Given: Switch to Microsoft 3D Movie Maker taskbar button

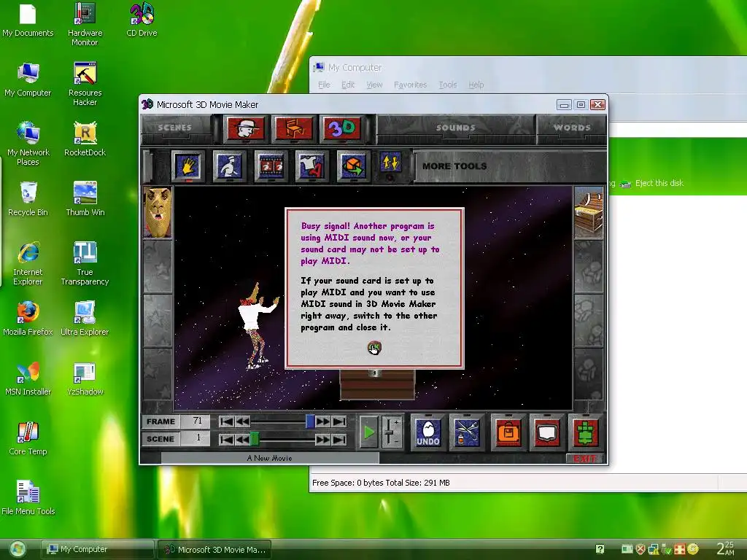Looking at the screenshot, I should coord(214,549).
